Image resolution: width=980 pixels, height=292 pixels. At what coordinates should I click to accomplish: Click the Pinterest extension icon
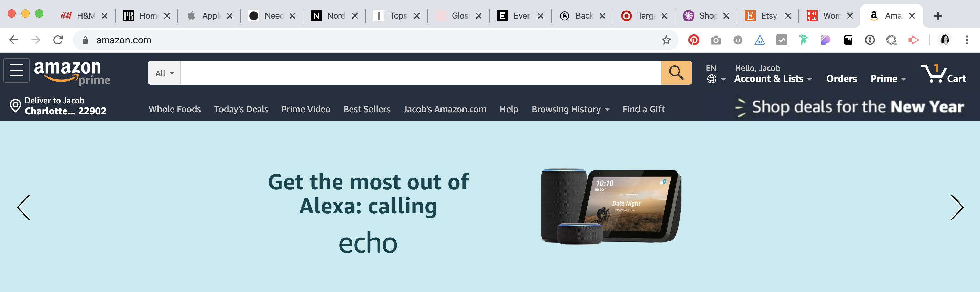point(694,40)
